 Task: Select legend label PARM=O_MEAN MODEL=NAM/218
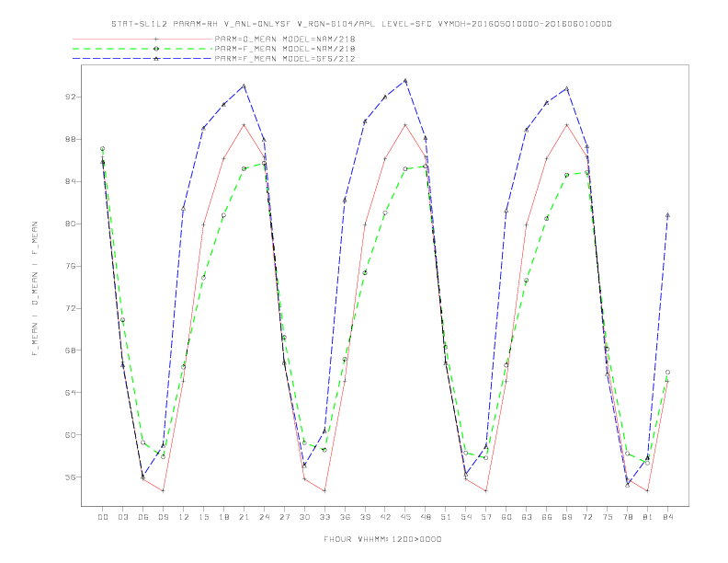click(x=285, y=39)
